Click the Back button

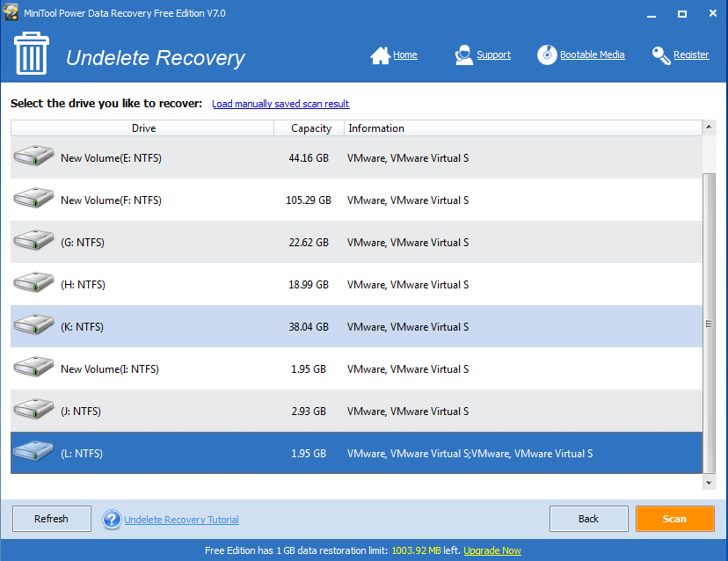589,519
